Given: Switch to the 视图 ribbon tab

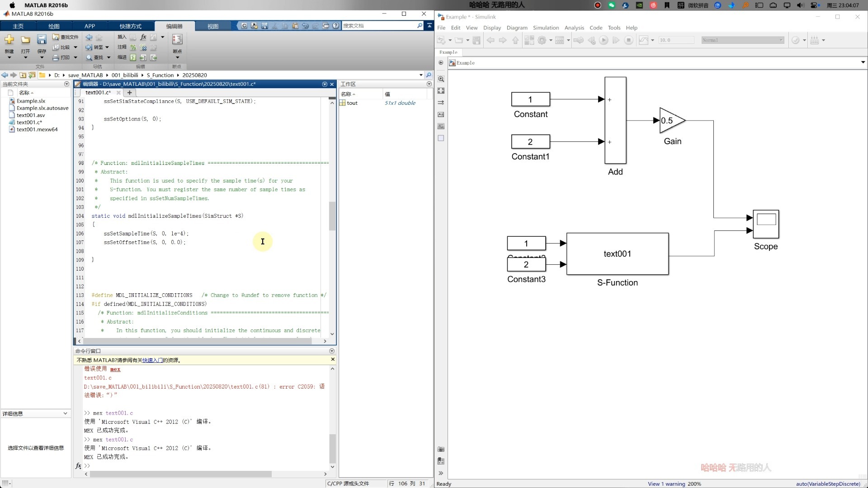Looking at the screenshot, I should 213,26.
